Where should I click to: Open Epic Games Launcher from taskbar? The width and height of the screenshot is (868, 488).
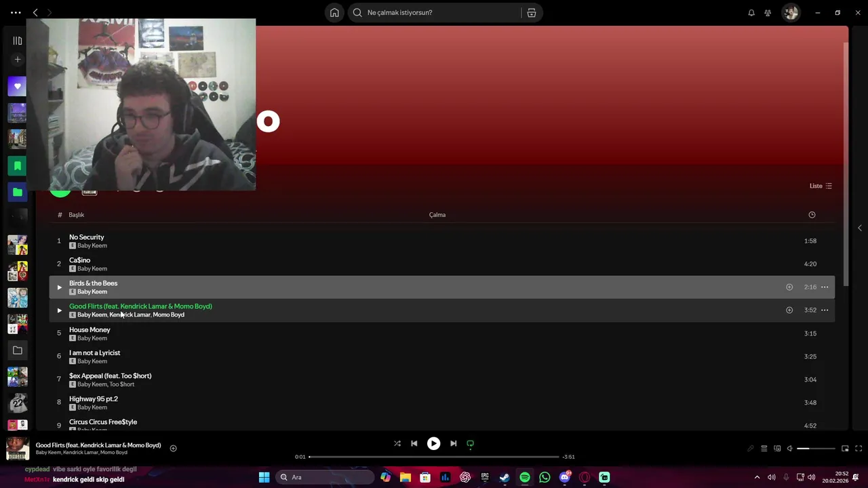pos(485,477)
